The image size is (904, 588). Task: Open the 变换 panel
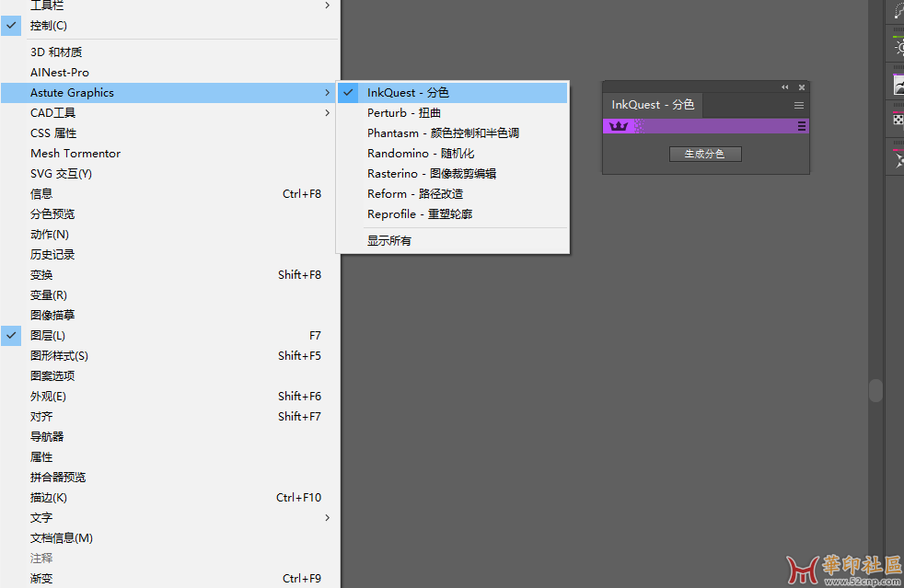[169, 275]
